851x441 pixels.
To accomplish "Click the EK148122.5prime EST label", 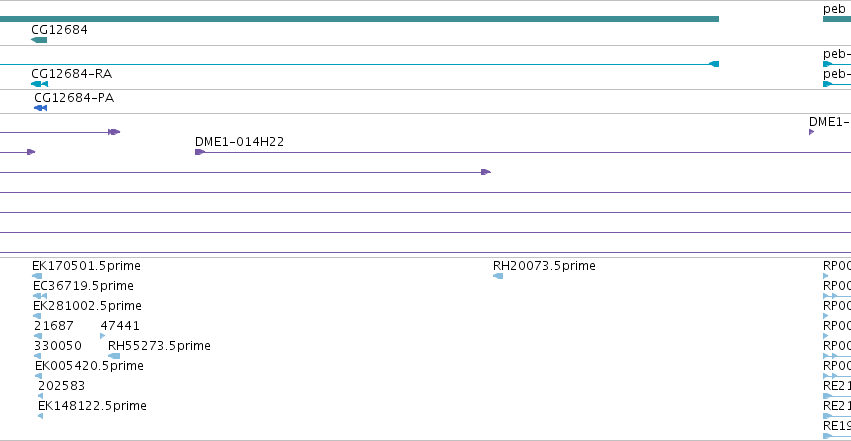I will pos(92,406).
